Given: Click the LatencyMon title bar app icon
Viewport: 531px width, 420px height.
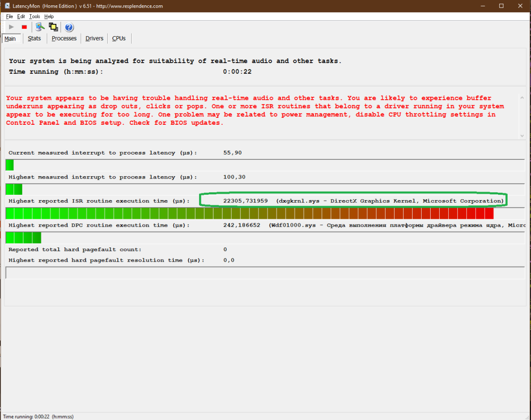Looking at the screenshot, I should point(6,6).
